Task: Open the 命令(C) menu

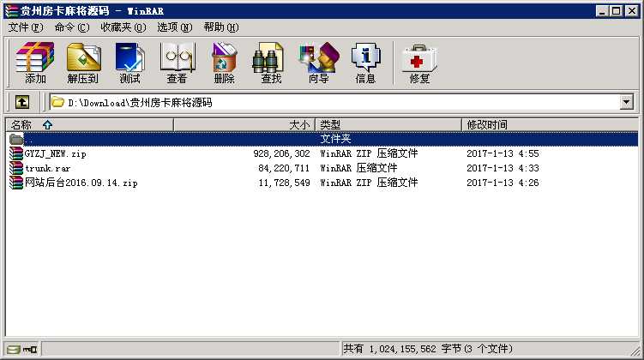Action: click(72, 27)
